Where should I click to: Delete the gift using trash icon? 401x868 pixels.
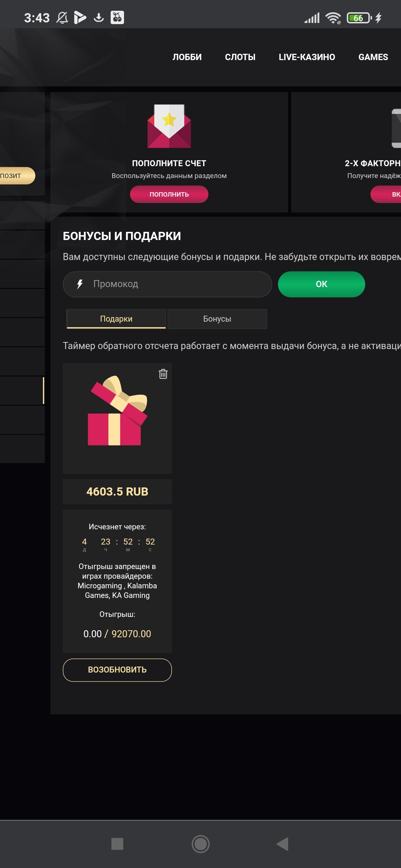click(x=163, y=374)
